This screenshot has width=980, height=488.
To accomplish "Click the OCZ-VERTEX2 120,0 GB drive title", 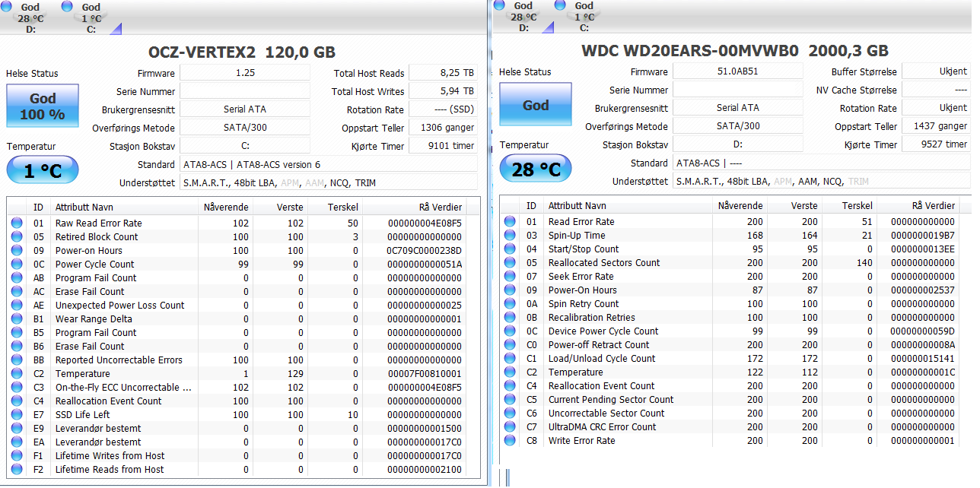I will coord(242,52).
